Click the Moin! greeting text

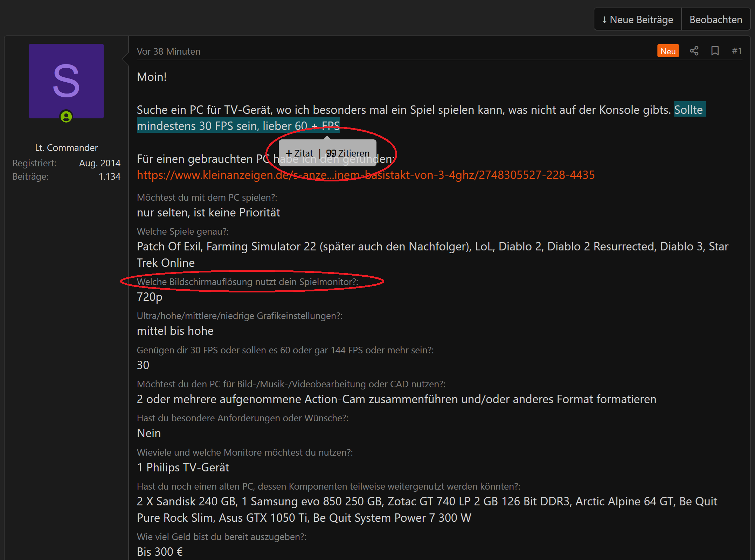point(152,77)
